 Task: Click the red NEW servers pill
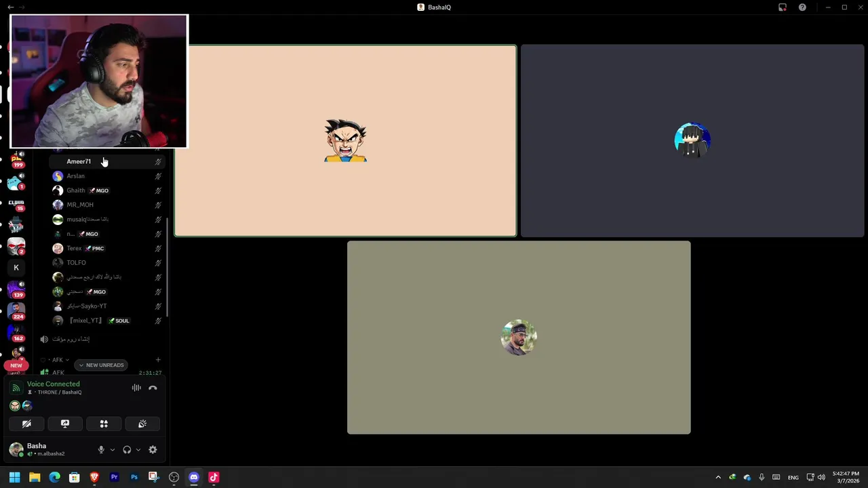(16, 365)
